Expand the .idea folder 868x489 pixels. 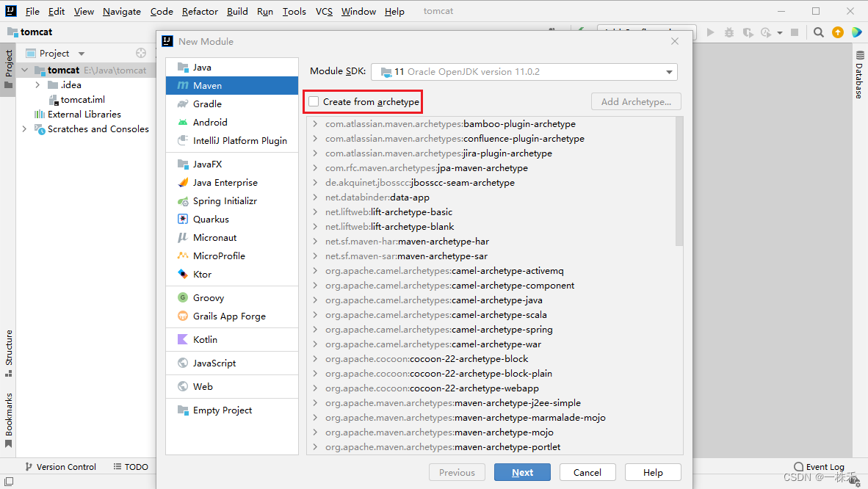(x=37, y=84)
